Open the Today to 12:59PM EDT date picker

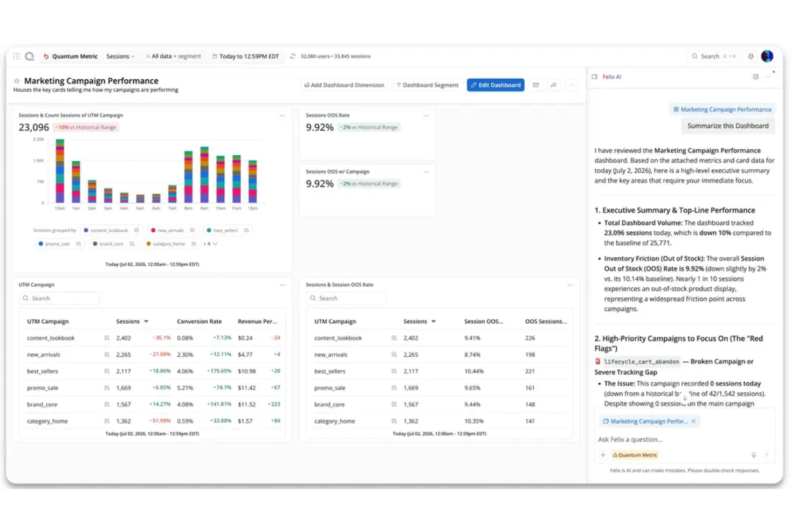click(x=246, y=56)
